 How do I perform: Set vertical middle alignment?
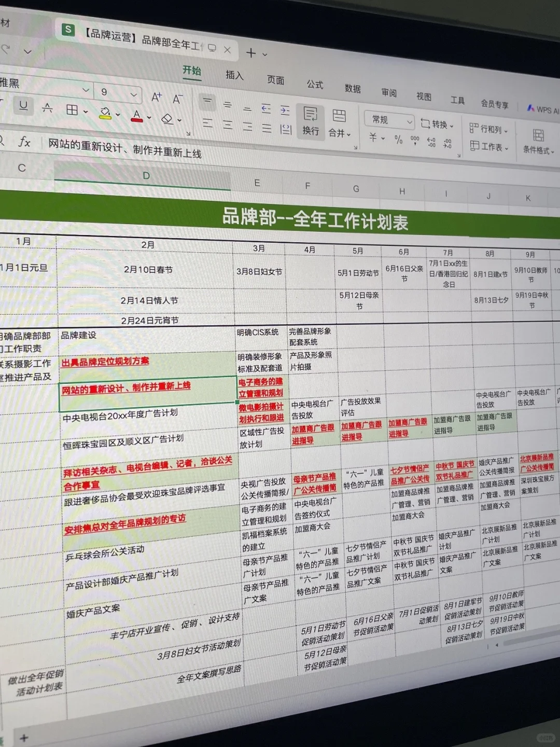tap(227, 104)
